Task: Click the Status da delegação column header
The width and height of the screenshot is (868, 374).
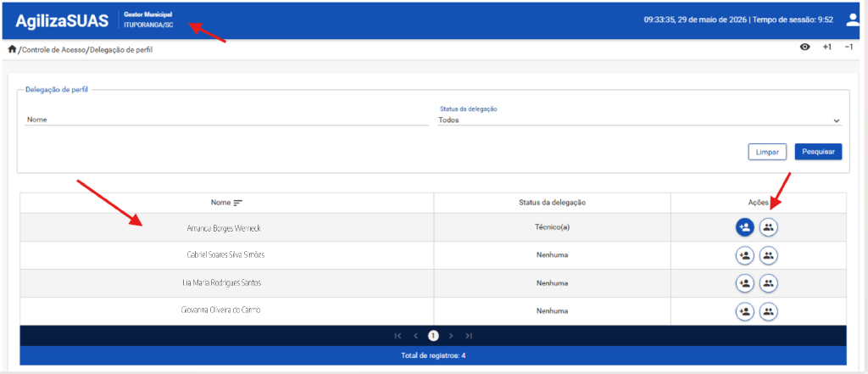Action: click(552, 203)
